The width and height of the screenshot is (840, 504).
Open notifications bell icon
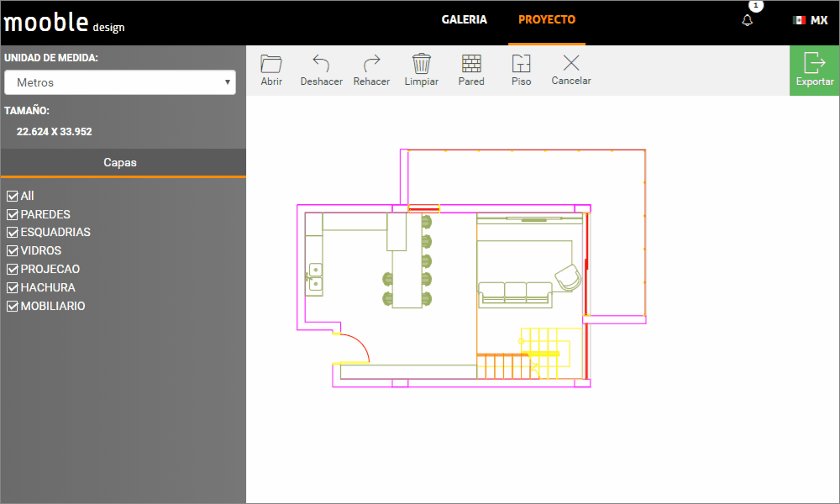click(x=748, y=20)
